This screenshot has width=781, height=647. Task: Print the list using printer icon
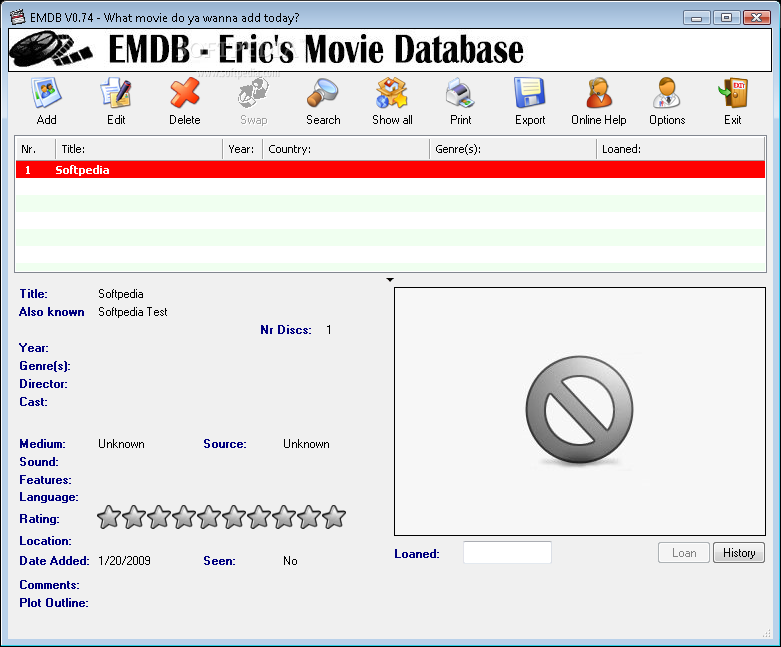pos(460,93)
